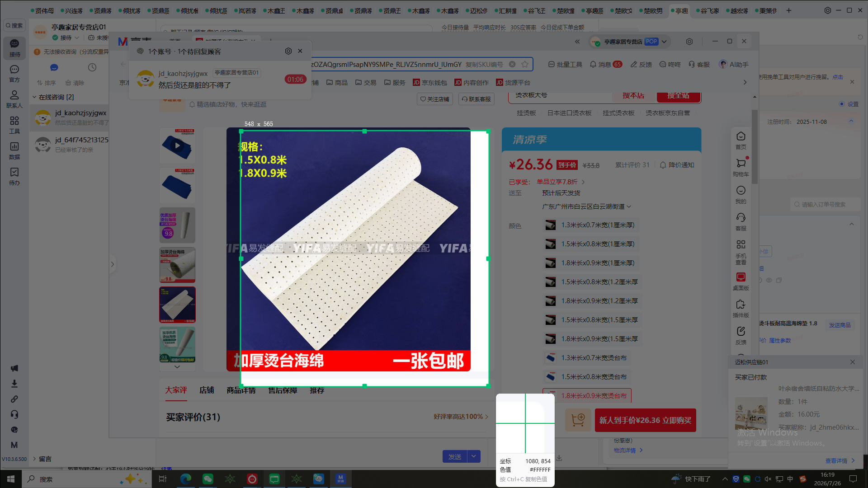Click the megaphone announcement icon in left sidebar
This screenshot has height=488, width=868.
click(14, 368)
